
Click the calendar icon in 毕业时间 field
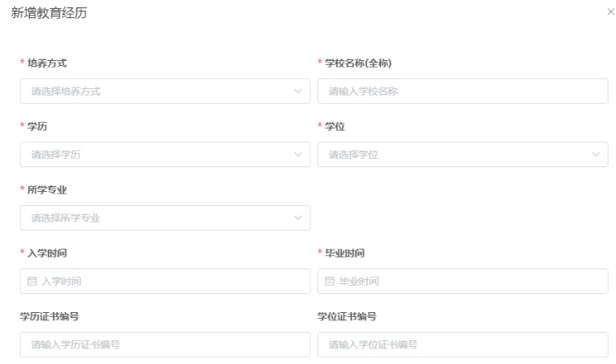[x=330, y=282]
